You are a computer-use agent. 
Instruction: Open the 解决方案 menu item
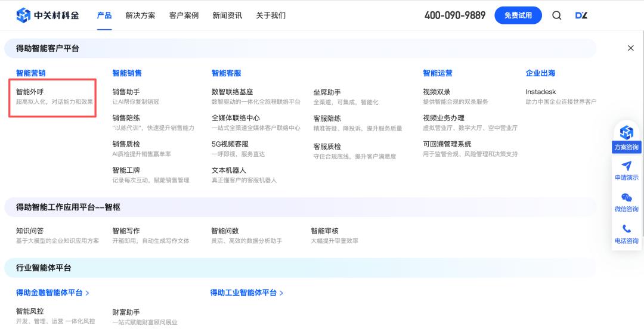click(141, 15)
